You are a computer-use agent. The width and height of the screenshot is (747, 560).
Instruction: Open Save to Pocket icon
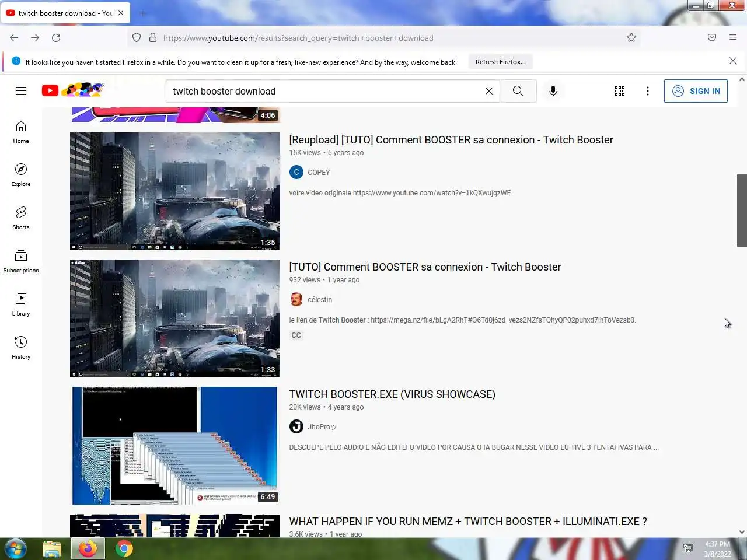[712, 38]
